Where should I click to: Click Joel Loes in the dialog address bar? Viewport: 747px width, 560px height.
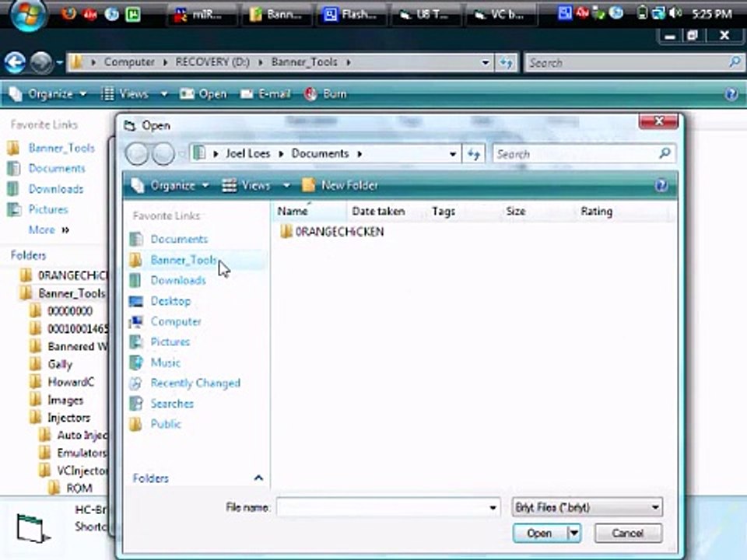(x=247, y=154)
